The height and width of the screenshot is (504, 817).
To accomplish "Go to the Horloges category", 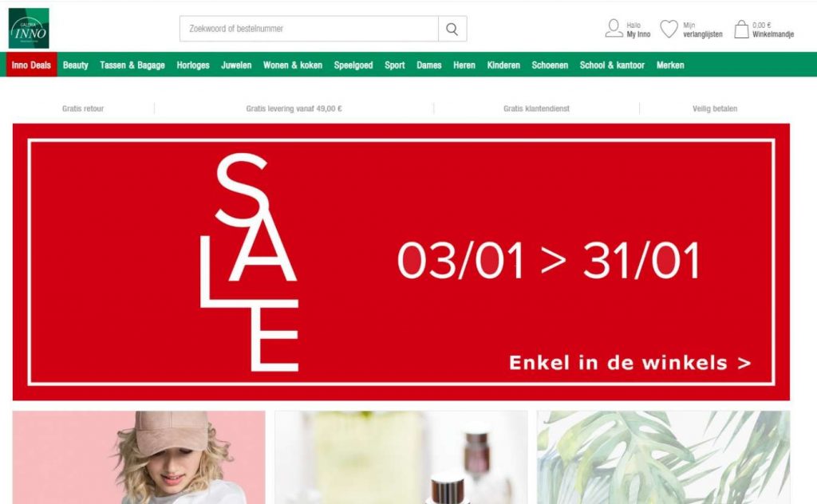I will coord(193,65).
